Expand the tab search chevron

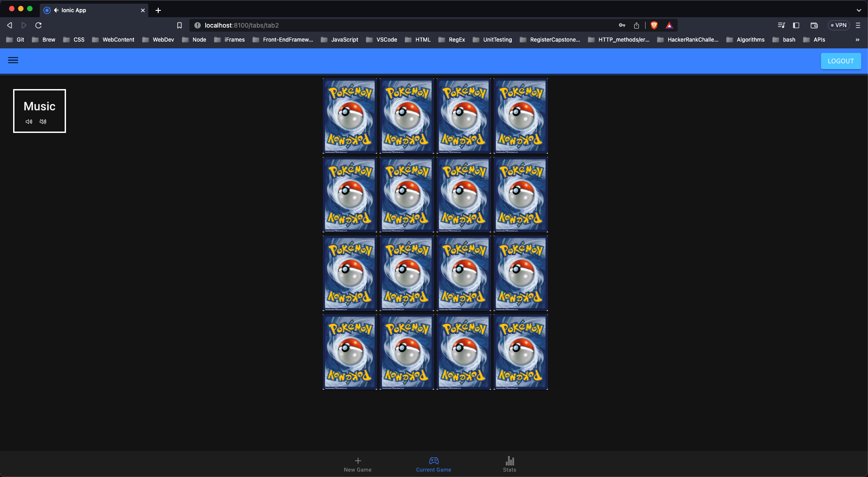point(859,10)
